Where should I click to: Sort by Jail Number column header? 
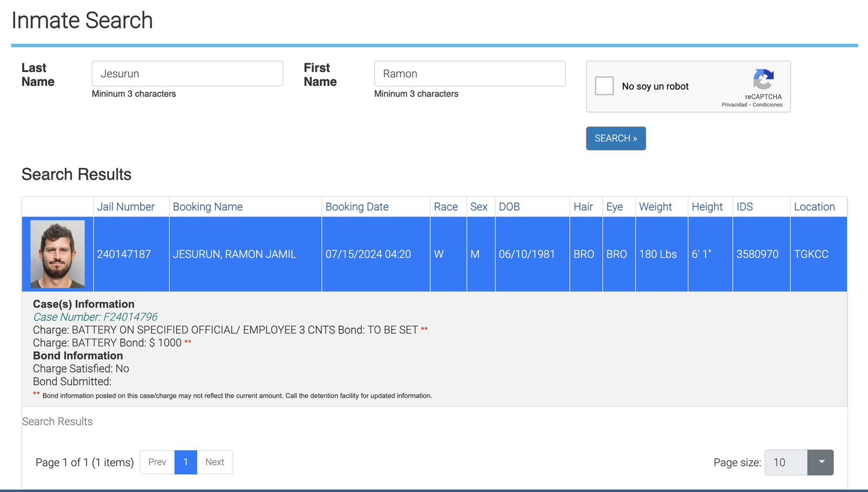(125, 207)
